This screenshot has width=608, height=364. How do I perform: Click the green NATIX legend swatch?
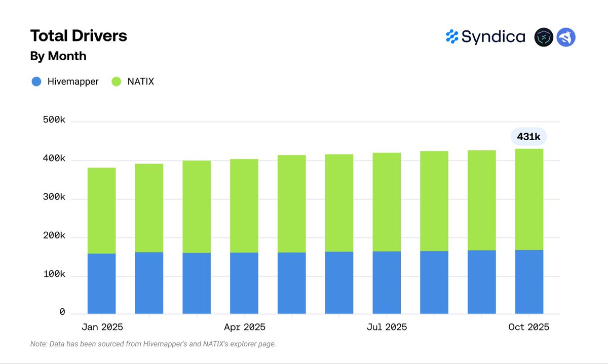click(116, 81)
